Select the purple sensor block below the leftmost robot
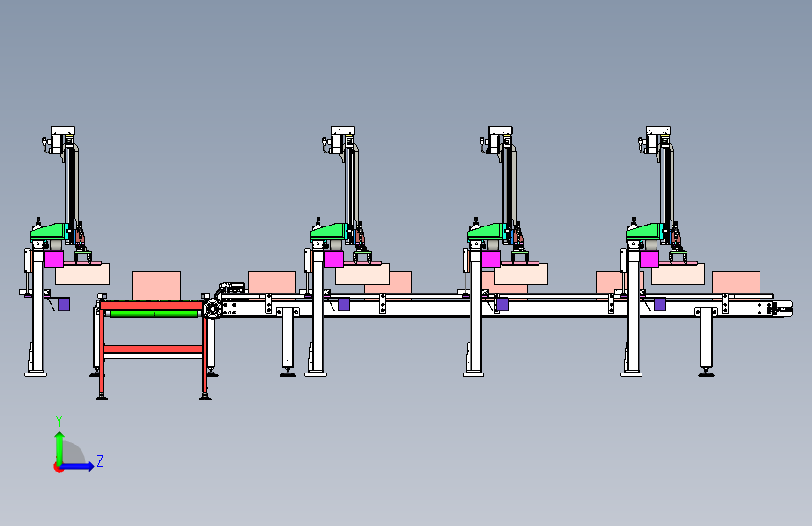This screenshot has height=526, width=812. [x=65, y=304]
